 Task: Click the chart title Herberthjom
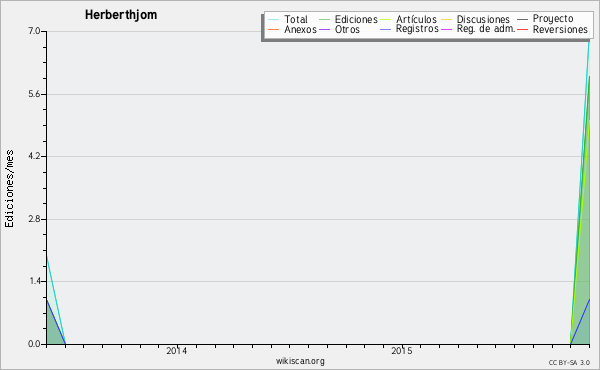[121, 15]
